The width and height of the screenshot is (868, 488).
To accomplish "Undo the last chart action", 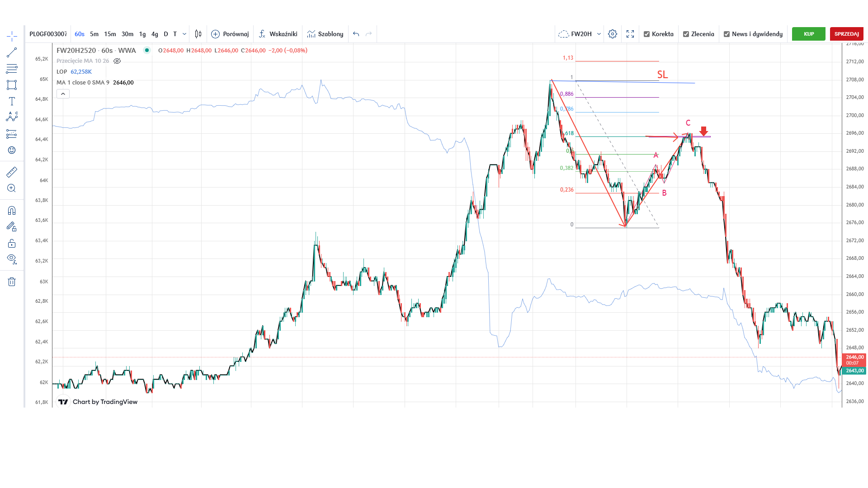I will click(356, 34).
